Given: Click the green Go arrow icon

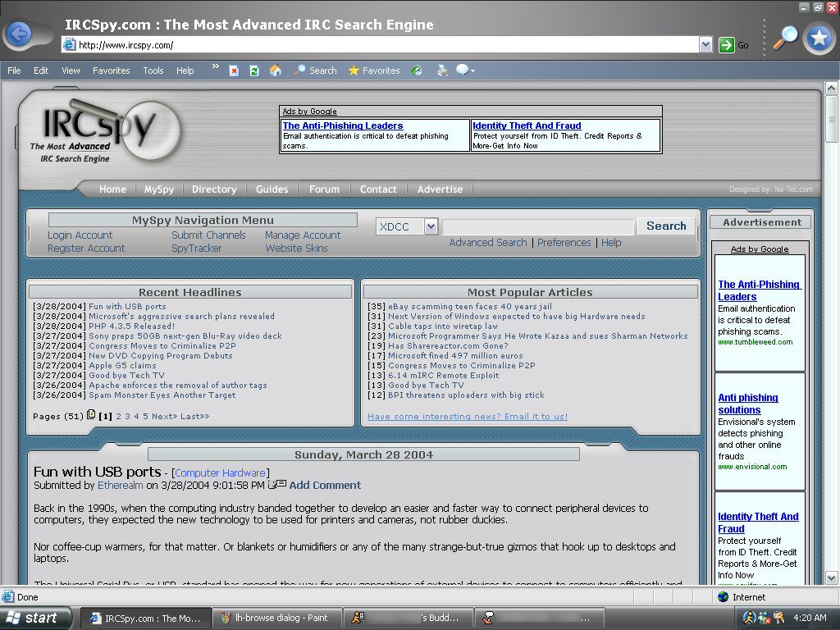Looking at the screenshot, I should point(726,45).
